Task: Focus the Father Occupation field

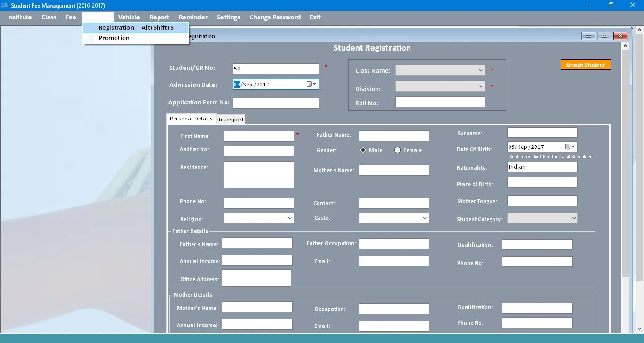Action: 394,243
